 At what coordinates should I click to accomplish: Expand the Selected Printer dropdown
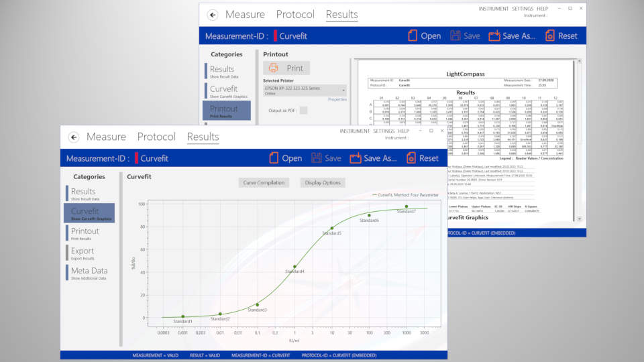pos(343,90)
